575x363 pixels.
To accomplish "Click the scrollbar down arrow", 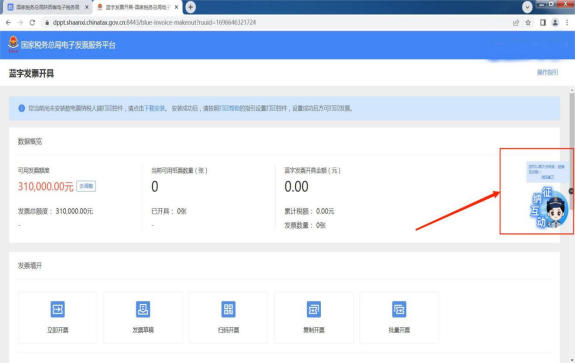I will [572, 360].
